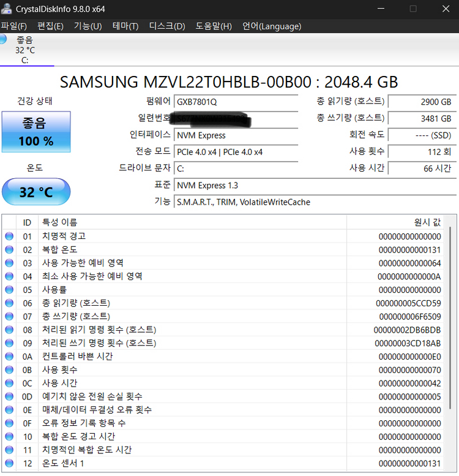Click status orb for row 0E 무결성 오류 횟수

(9, 410)
